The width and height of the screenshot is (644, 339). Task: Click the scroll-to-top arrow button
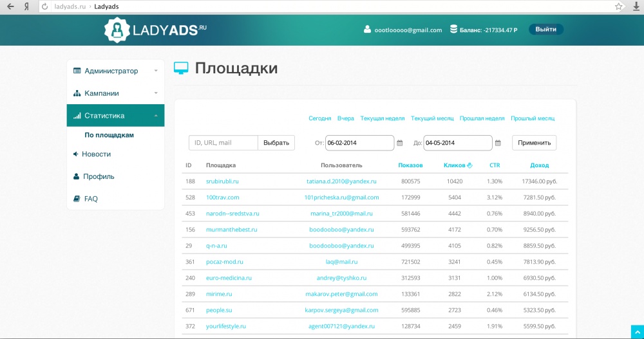638,332
